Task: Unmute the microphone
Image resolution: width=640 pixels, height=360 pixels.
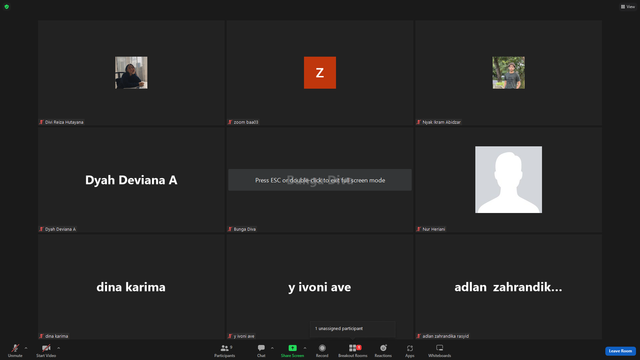Action: pyautogui.click(x=15, y=350)
